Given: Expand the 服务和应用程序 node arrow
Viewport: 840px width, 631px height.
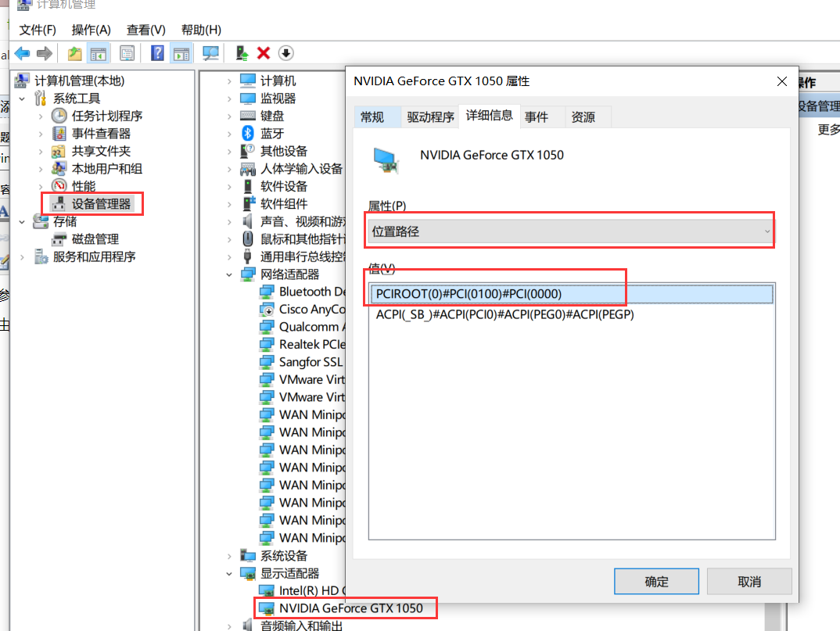Looking at the screenshot, I should tap(22, 257).
